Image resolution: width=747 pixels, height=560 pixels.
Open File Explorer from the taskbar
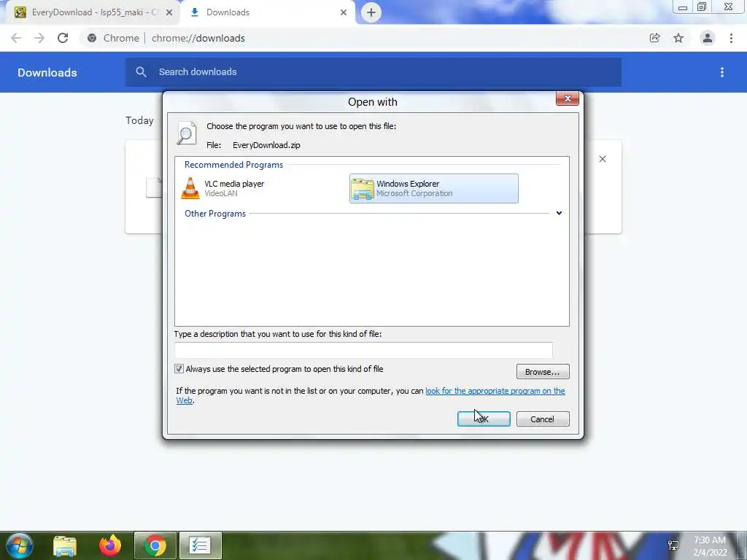65,545
